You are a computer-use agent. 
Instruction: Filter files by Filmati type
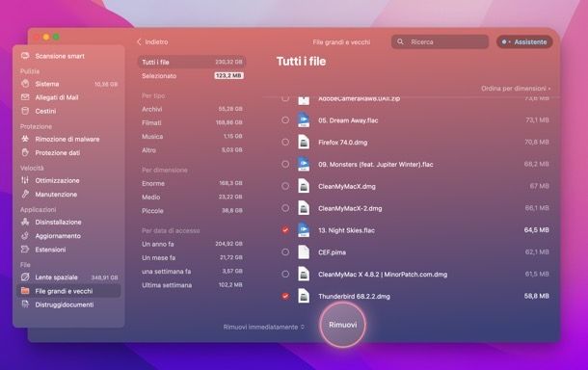point(192,122)
